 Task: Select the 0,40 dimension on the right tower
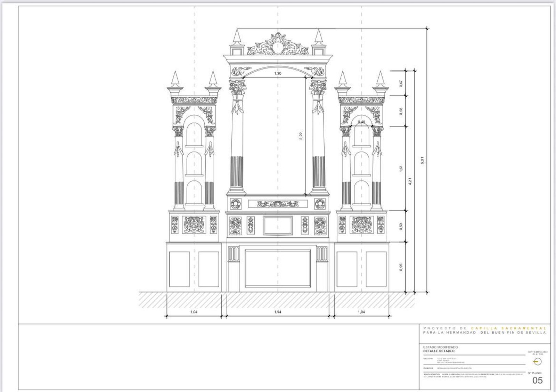click(362, 122)
